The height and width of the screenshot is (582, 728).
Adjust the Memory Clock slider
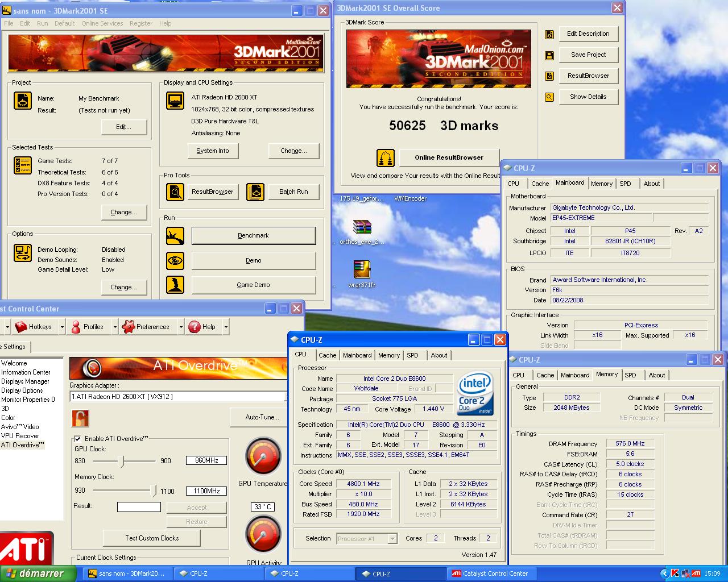click(x=153, y=490)
